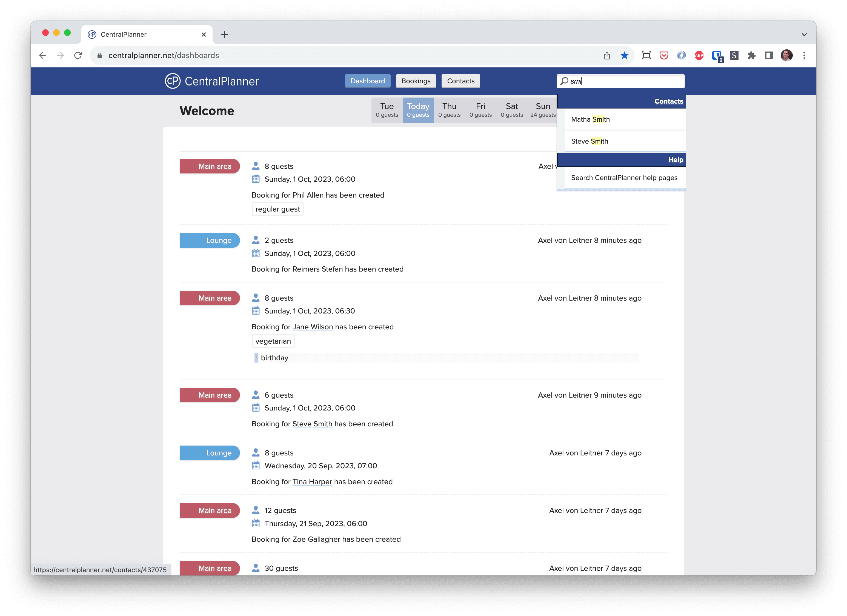The width and height of the screenshot is (847, 616).
Task: Reload the page
Action: coord(78,55)
